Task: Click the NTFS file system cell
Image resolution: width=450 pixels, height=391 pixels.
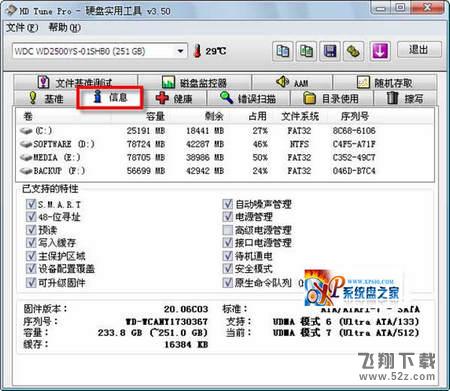Action: tap(299, 144)
